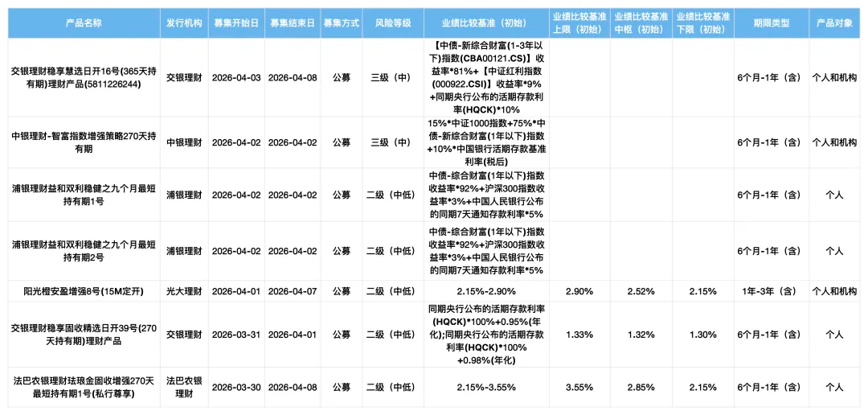Select benchmark text starting 【中债-新综合财富(1-3年以下)指数
The image size is (868, 415).
(x=486, y=77)
